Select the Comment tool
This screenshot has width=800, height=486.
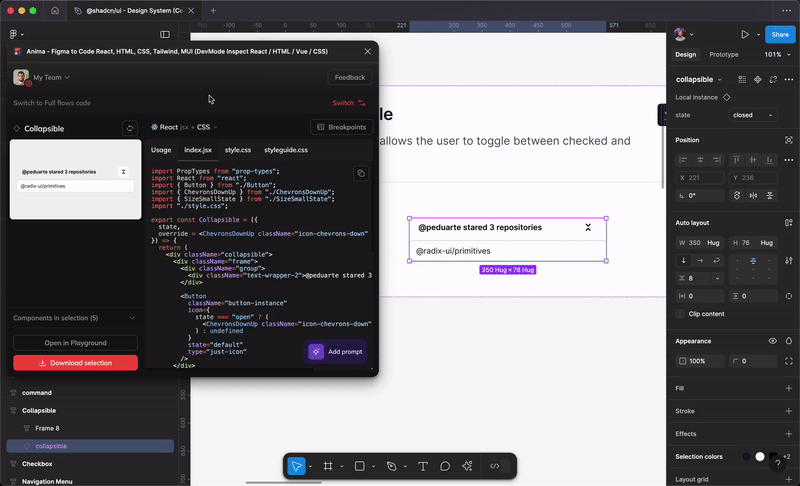point(445,466)
